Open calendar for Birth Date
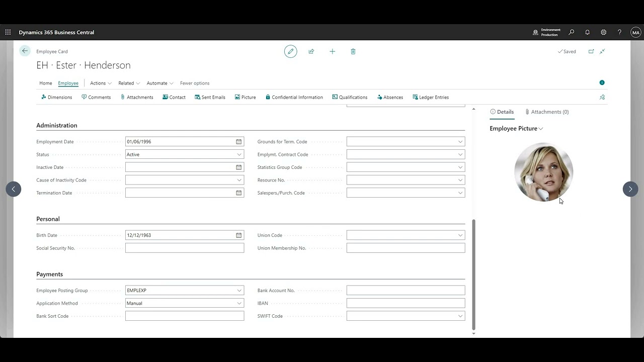 239,235
